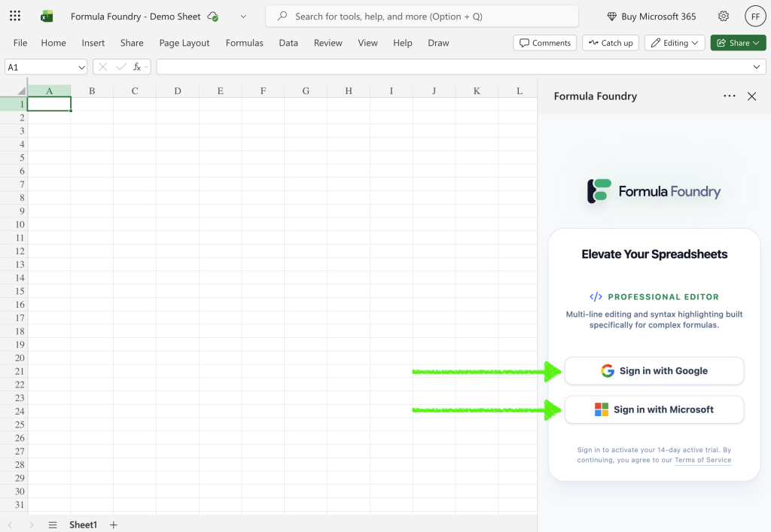771x532 pixels.
Task: Open the FF account avatar
Action: pyautogui.click(x=754, y=16)
